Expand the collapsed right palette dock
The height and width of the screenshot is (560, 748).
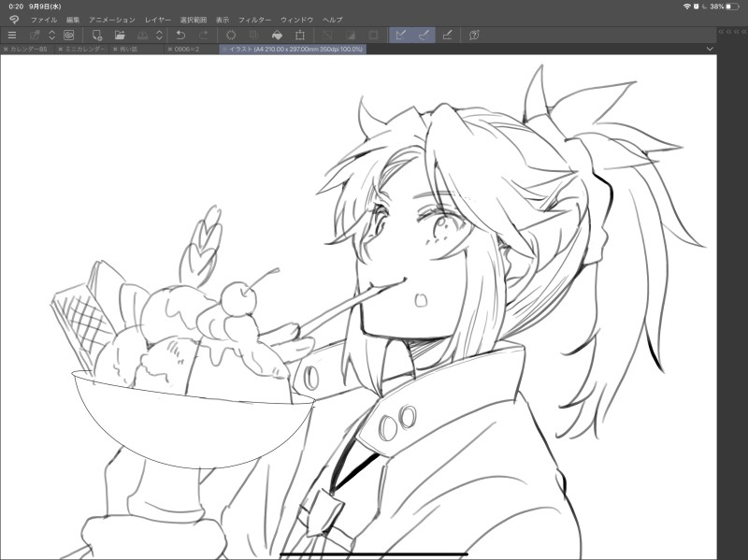732,32
